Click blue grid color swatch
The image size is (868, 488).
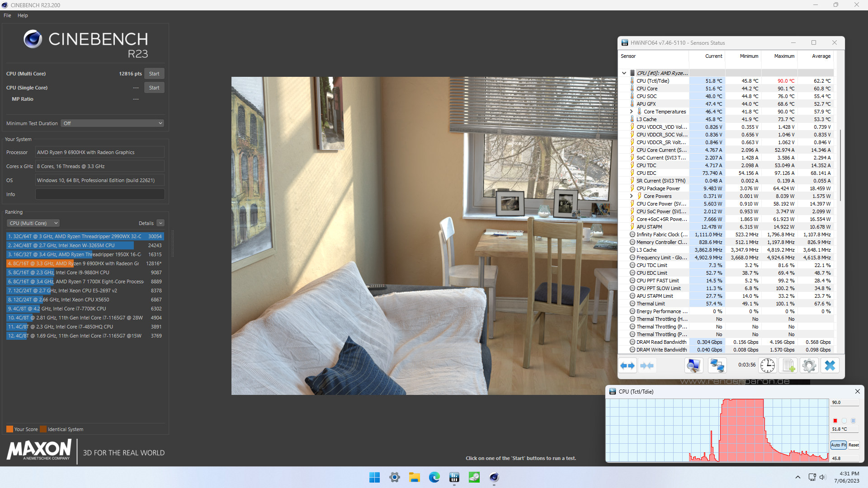tap(853, 421)
